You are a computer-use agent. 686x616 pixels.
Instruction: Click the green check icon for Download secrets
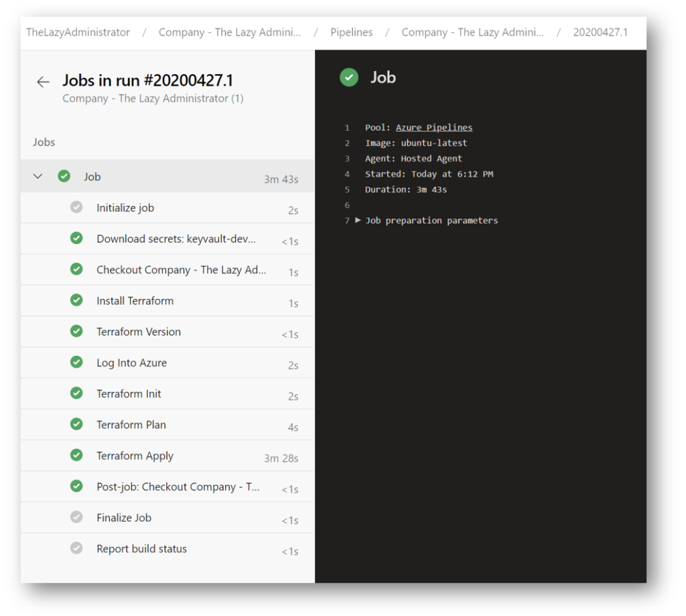click(76, 238)
